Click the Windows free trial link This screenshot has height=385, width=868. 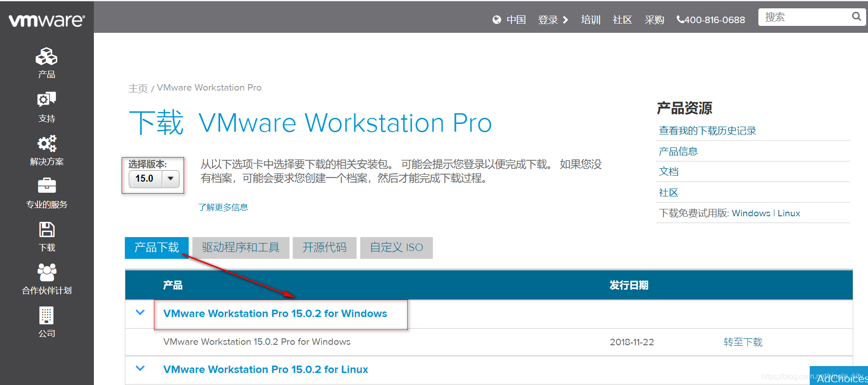tap(751, 213)
